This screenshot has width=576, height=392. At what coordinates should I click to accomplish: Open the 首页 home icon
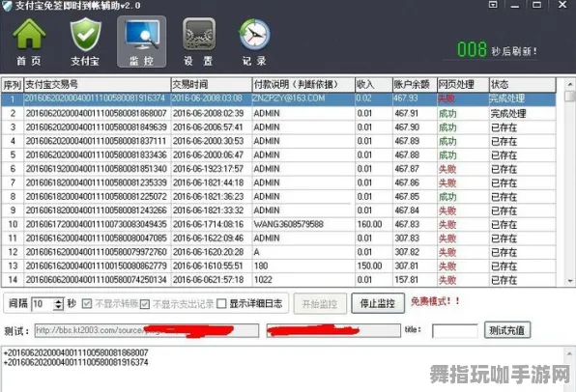click(29, 42)
